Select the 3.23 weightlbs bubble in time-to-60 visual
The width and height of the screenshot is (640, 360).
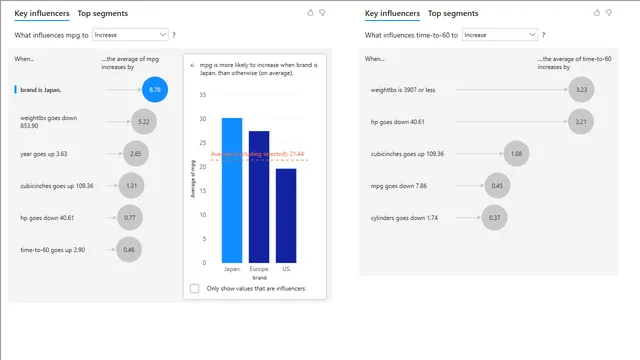coord(581,89)
